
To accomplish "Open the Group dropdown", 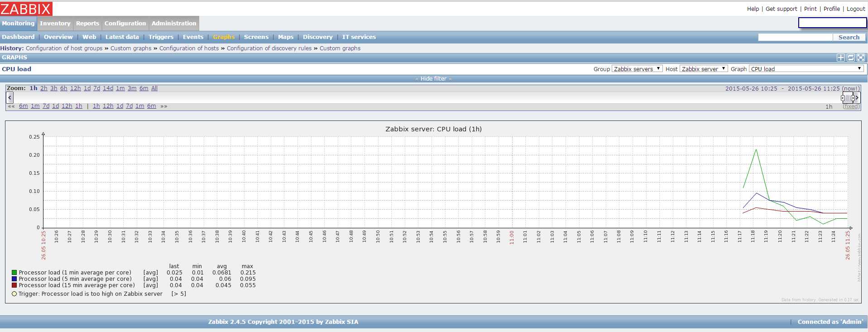I will (637, 69).
